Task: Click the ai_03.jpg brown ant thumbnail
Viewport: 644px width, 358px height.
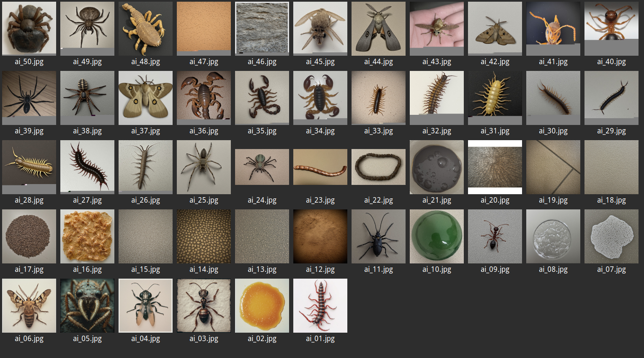Action: coord(204,306)
